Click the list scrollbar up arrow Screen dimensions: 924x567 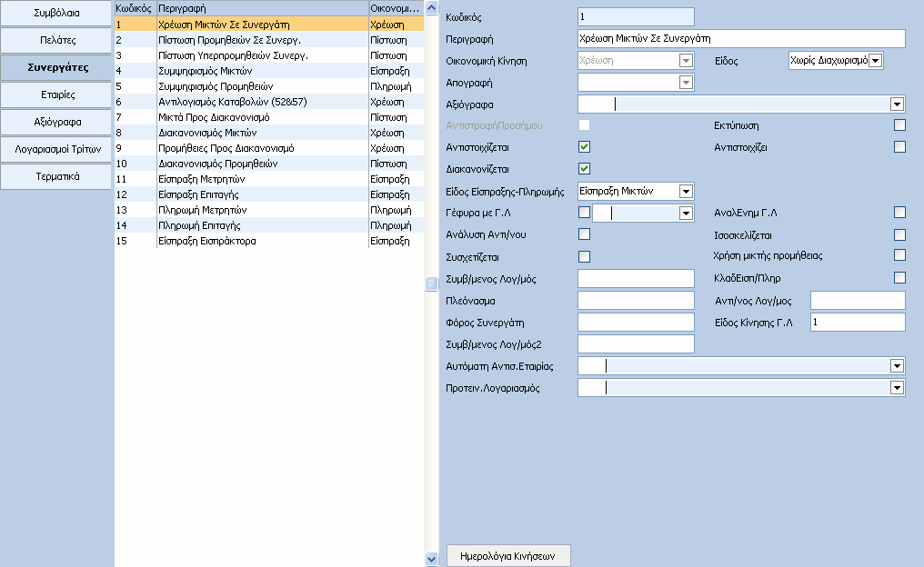point(431,7)
